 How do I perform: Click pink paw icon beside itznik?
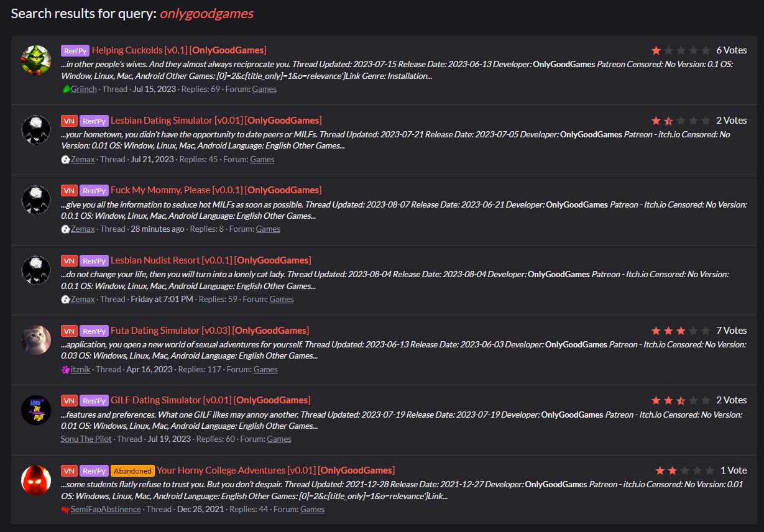pos(65,369)
